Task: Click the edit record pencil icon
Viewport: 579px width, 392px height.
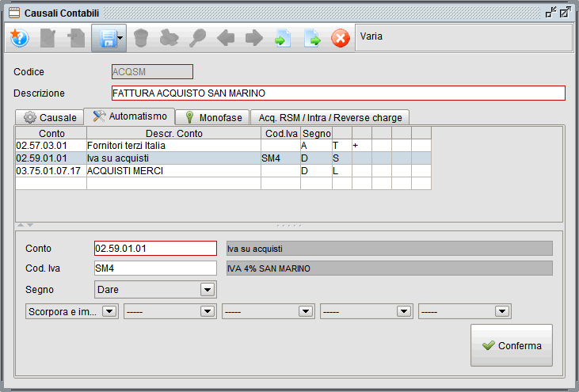Action: pyautogui.click(x=48, y=38)
